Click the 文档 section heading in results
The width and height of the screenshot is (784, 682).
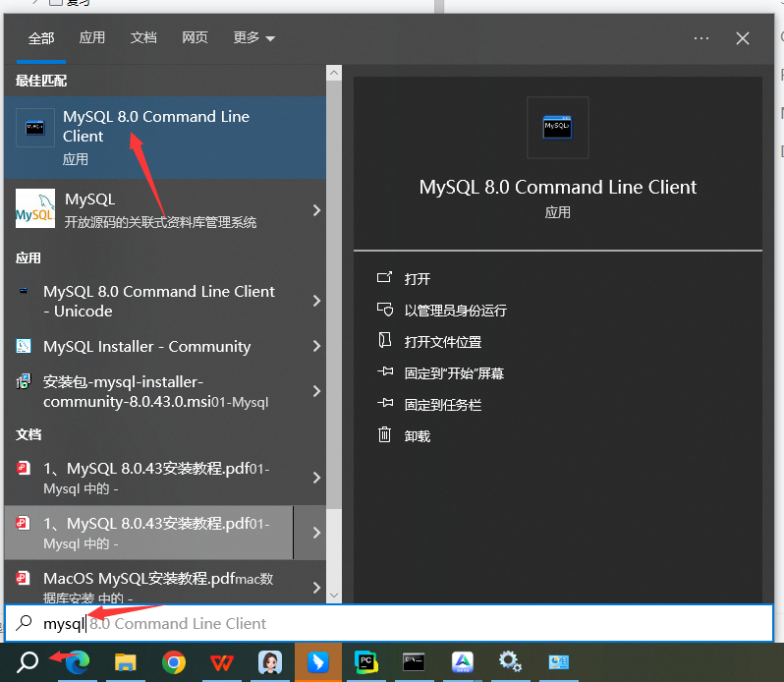[x=28, y=434]
